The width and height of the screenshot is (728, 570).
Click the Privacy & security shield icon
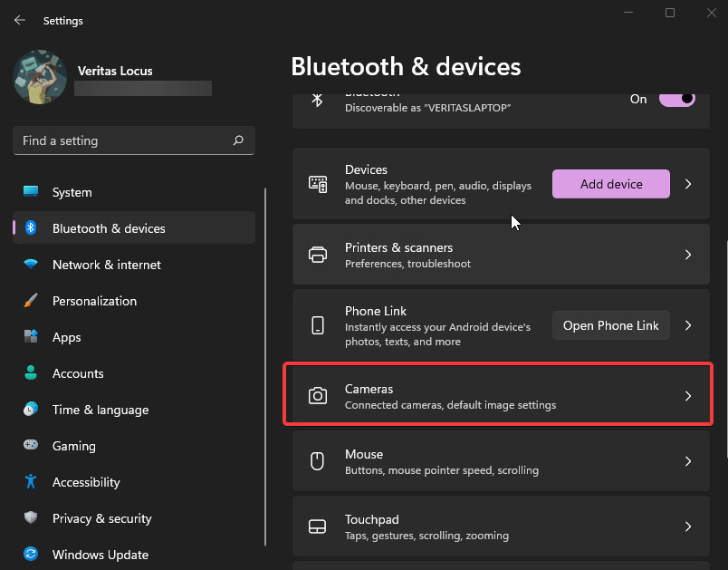pyautogui.click(x=31, y=518)
